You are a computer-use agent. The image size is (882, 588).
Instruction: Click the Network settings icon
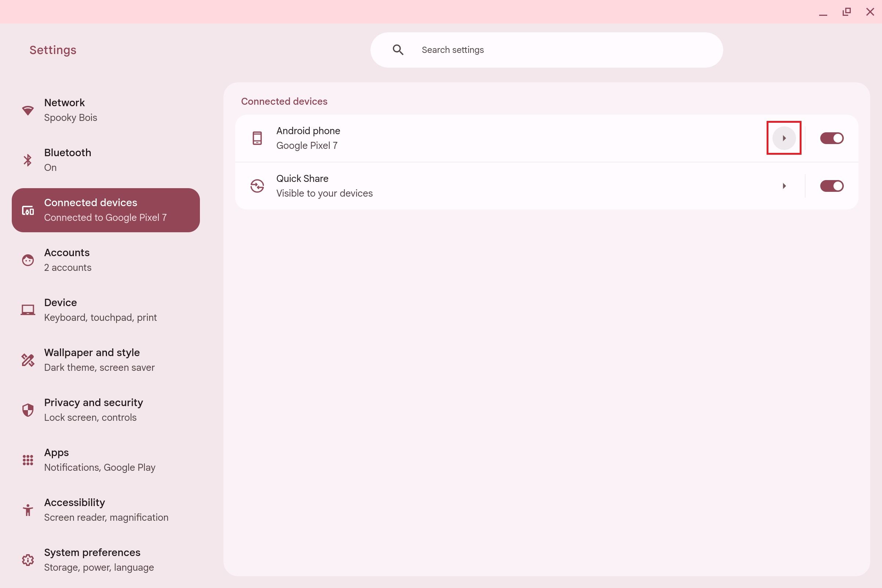coord(27,110)
